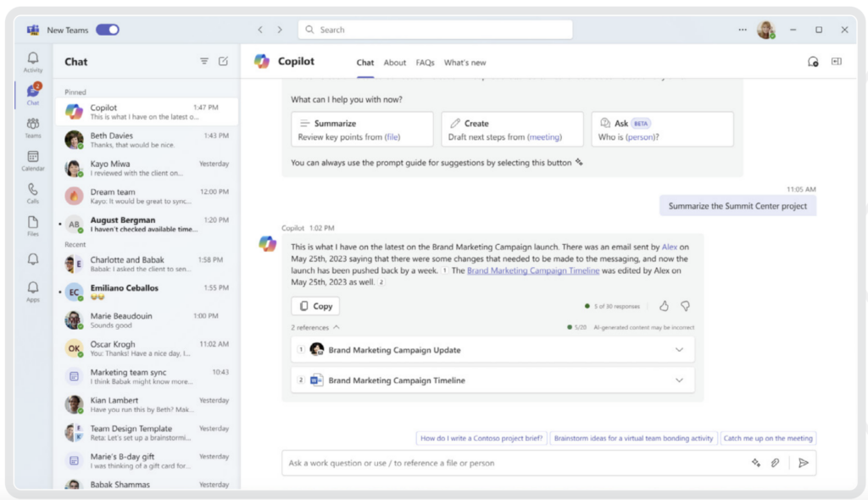
Task: Open the Copilot pinned chat
Action: point(146,111)
